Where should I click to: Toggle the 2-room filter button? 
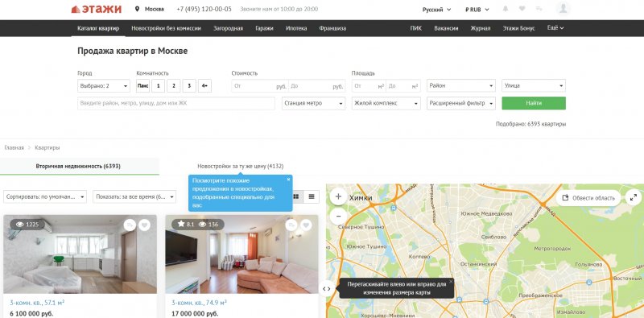pos(174,86)
